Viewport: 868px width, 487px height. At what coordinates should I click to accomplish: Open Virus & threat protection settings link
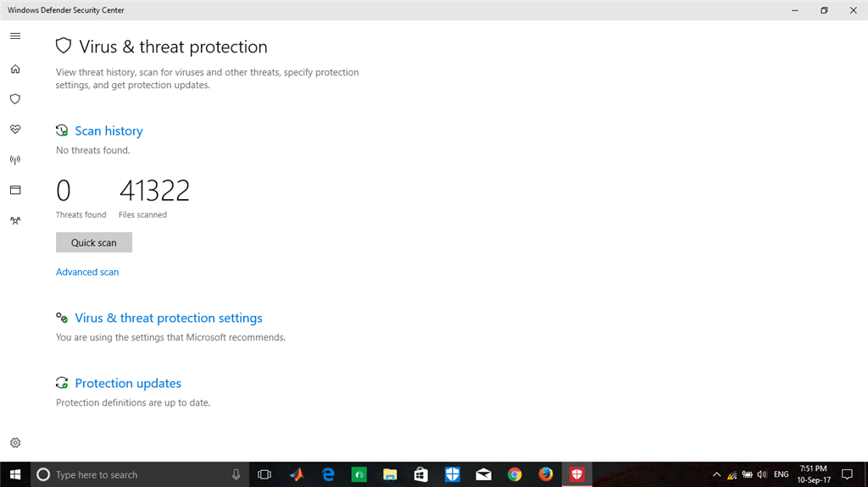click(169, 318)
